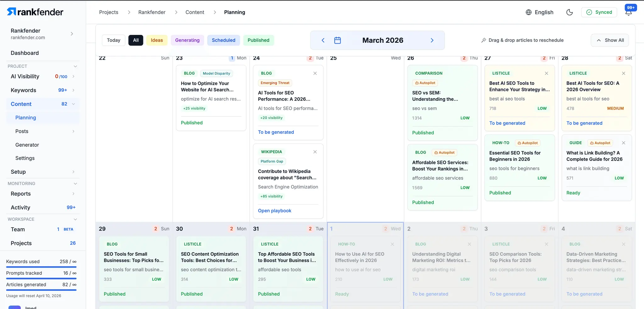
Task: Click the Keywords used usage bar
Action: coord(41,267)
